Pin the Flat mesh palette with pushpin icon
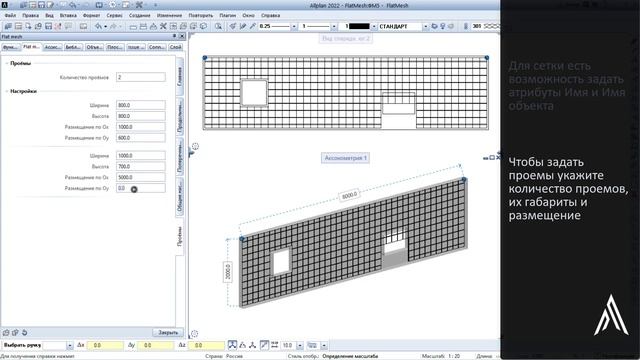This screenshot has height=360, width=640. click(174, 36)
